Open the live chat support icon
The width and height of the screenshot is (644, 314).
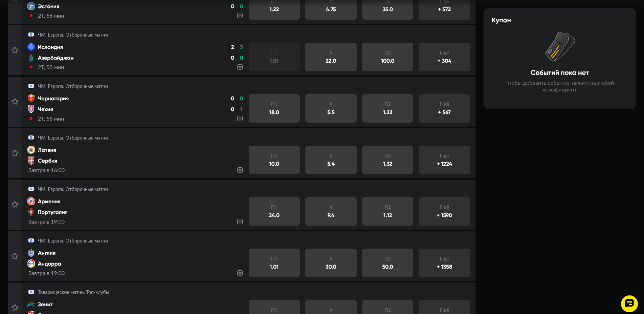[629, 303]
